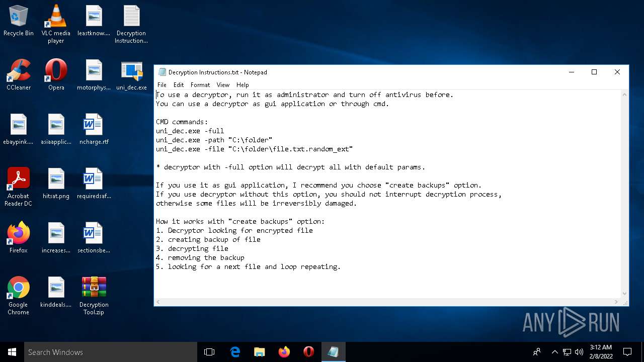Open Notepad Format menu
The image size is (644, 362).
200,85
